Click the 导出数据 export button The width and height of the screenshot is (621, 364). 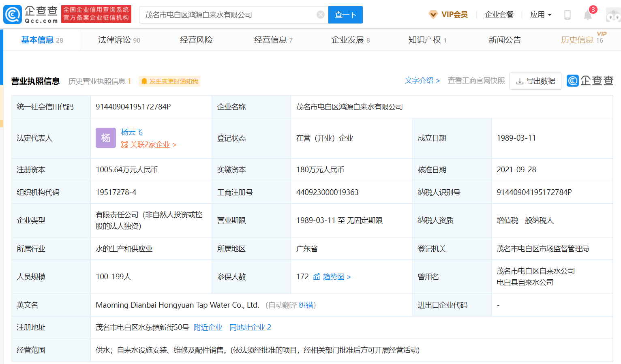point(535,81)
